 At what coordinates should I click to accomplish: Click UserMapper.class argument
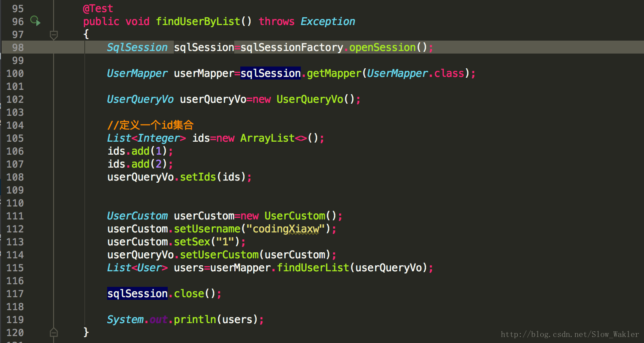point(415,73)
